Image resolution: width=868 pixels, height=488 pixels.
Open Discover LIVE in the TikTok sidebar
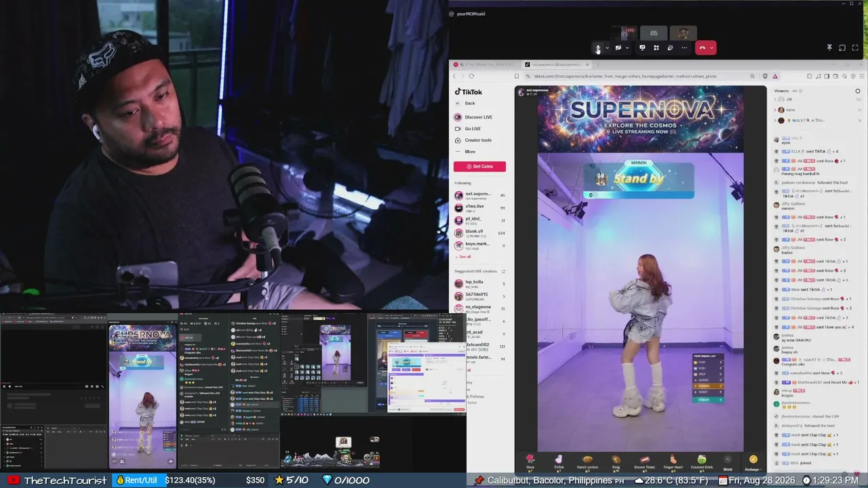473,117
